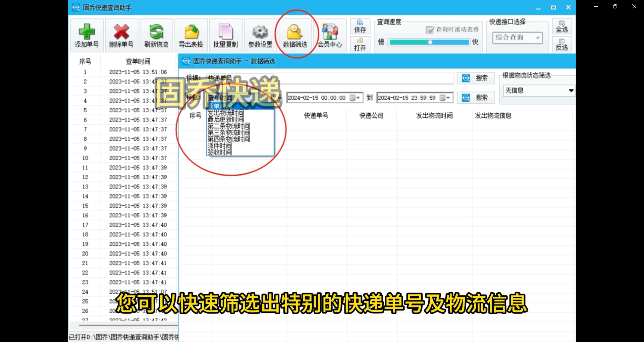Select 第二条物流时间 in the dropdown list
Viewport: 644px width, 342px height.
point(228,126)
